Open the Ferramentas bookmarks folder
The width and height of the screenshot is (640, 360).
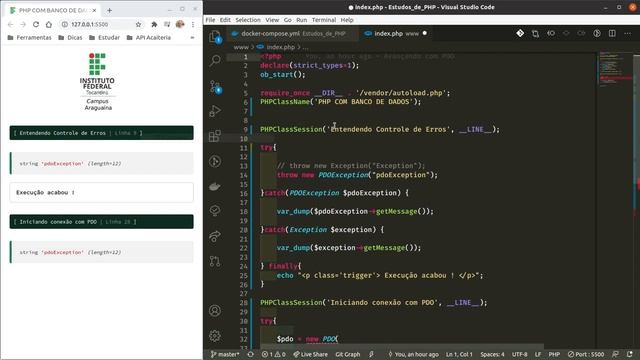(29, 38)
